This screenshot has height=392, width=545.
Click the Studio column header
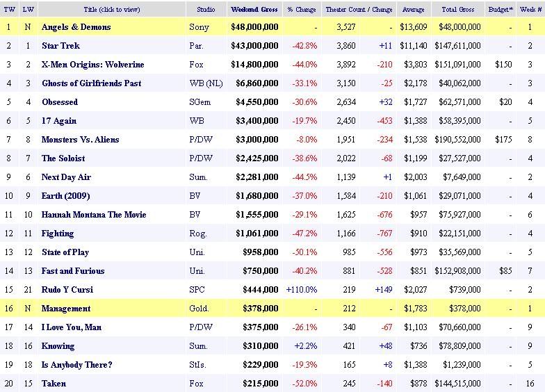[205, 10]
